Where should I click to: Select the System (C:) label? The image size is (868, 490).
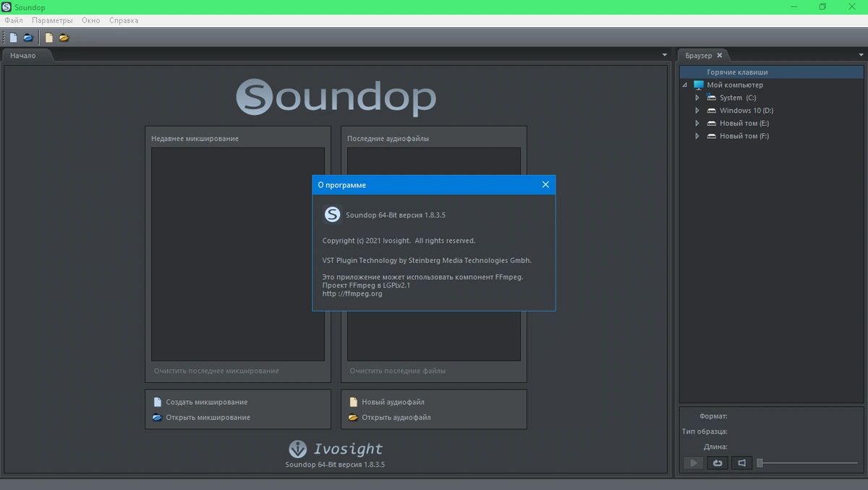[738, 98]
